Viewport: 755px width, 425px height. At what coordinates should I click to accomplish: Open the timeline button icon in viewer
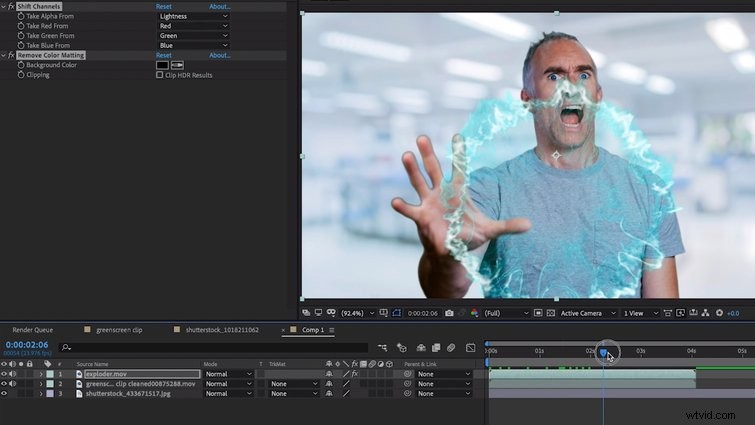[x=693, y=313]
